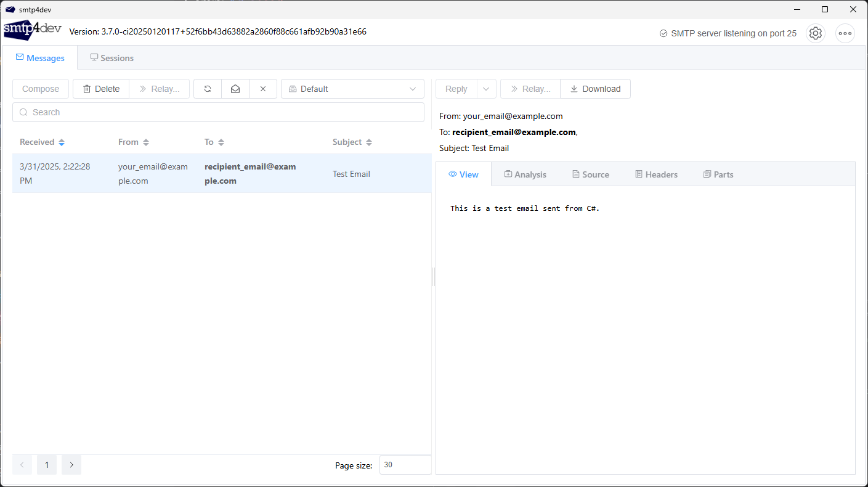Mark all messages read with envelope icon

[235, 89]
